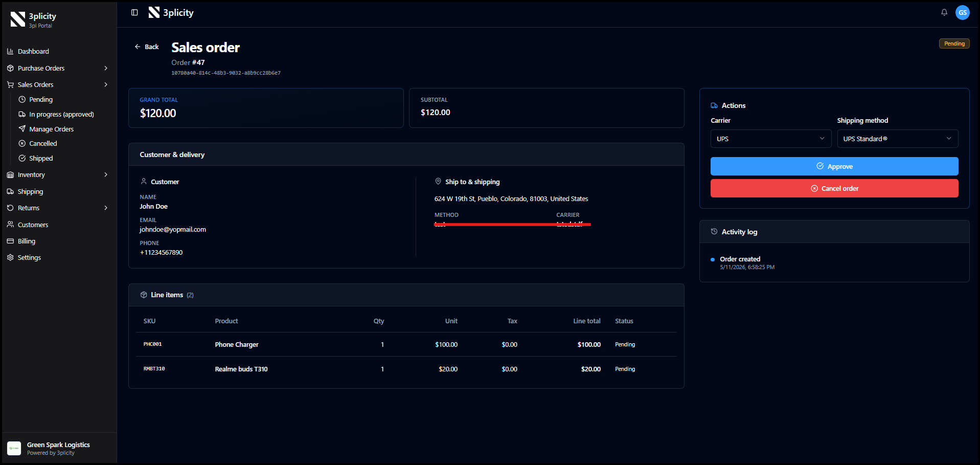Click the Grand Total $120.00 amount
980x465 pixels.
tap(158, 113)
